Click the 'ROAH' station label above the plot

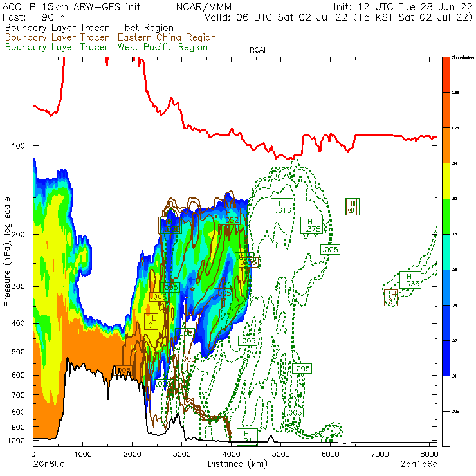[x=259, y=50]
